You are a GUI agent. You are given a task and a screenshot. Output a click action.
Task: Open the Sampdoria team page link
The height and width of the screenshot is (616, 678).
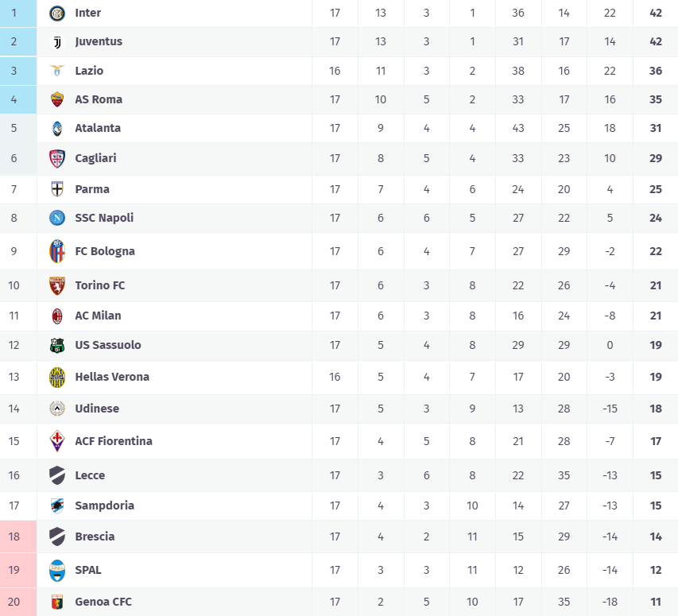point(105,506)
